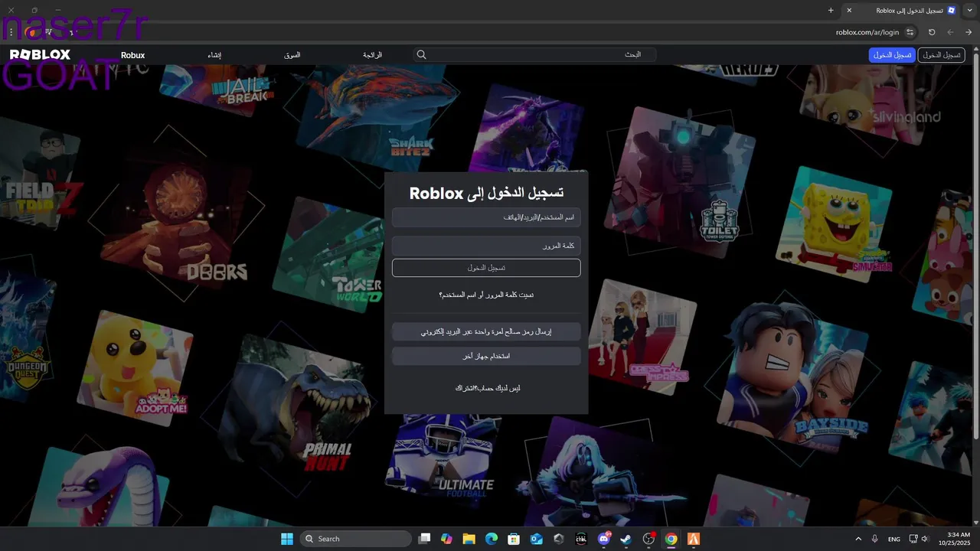Image resolution: width=980 pixels, height=551 pixels.
Task: Click the كلمة المرور password field
Action: point(486,246)
